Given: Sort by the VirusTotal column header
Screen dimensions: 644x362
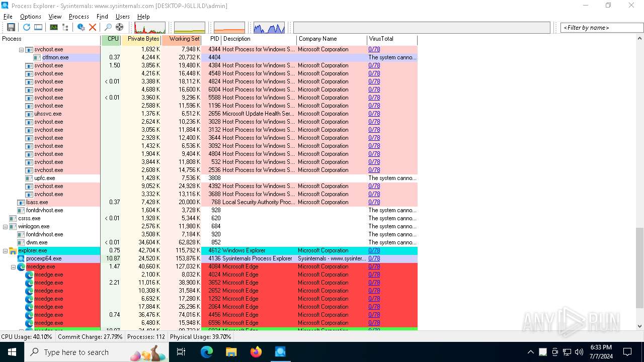Looking at the screenshot, I should pos(392,39).
